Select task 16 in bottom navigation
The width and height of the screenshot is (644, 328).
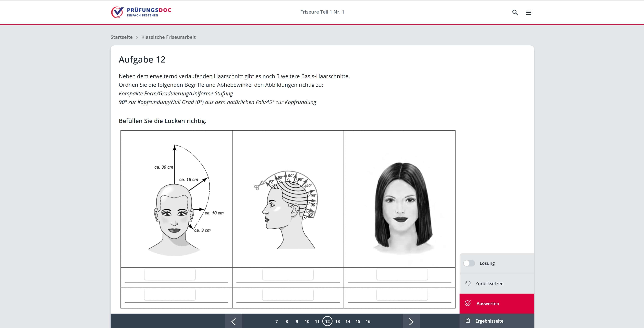point(368,322)
